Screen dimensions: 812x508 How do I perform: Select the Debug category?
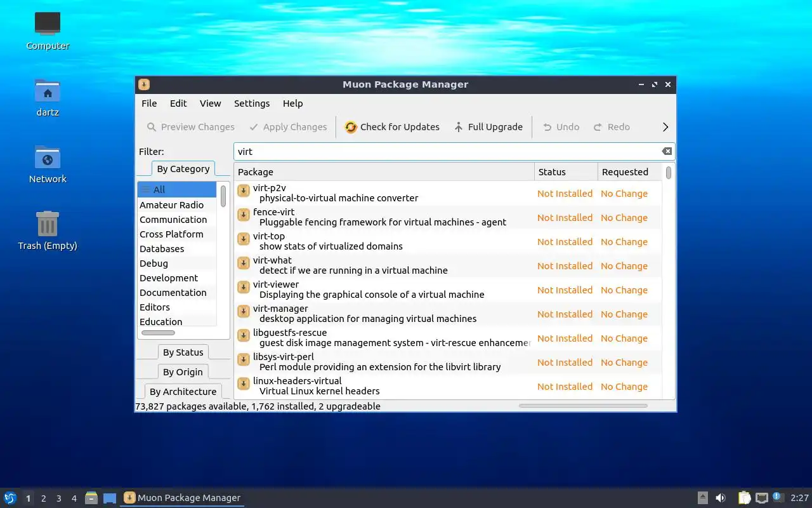pyautogui.click(x=177, y=264)
